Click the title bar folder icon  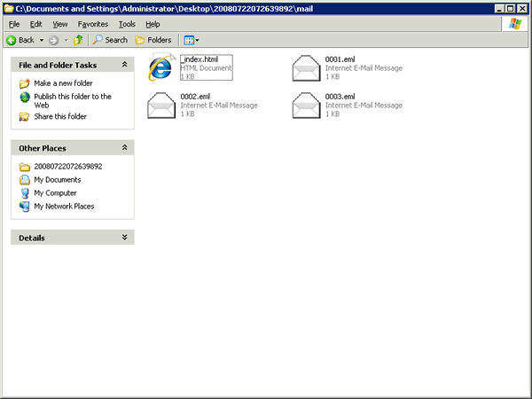(9, 9)
